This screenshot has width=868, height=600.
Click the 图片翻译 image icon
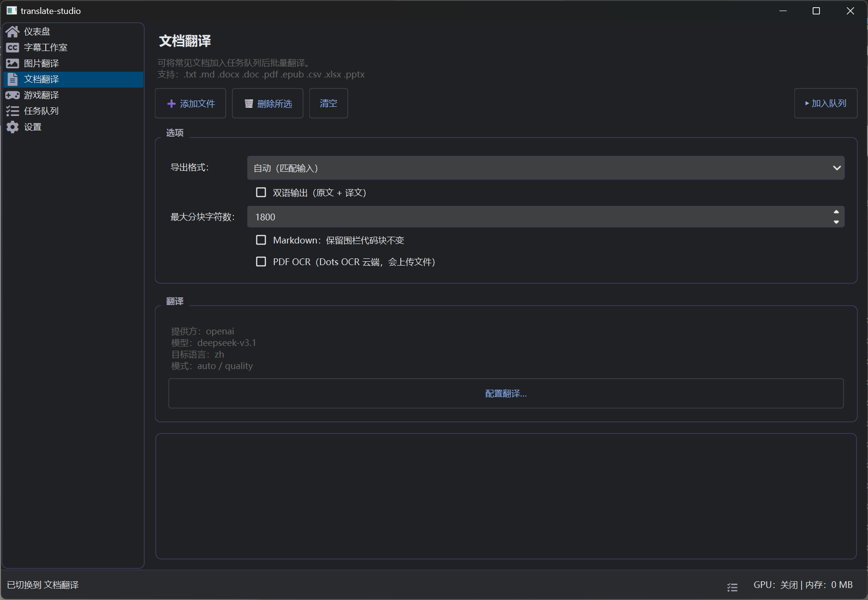click(13, 63)
